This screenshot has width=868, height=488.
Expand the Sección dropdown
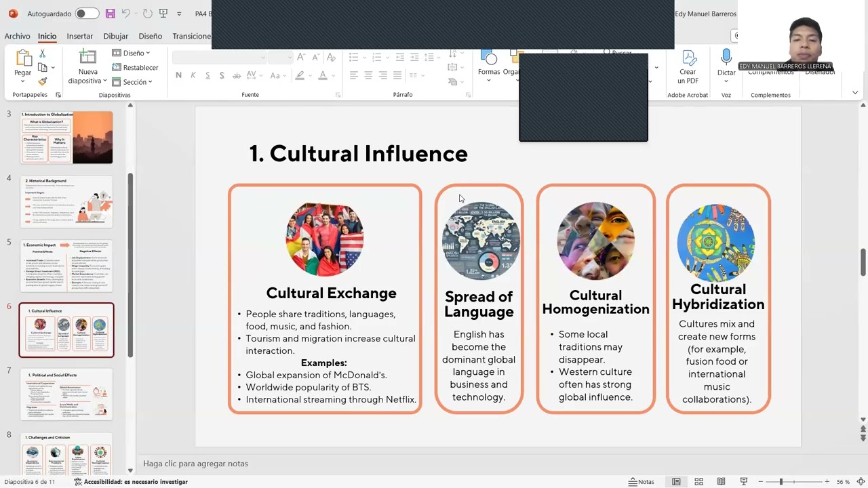132,82
